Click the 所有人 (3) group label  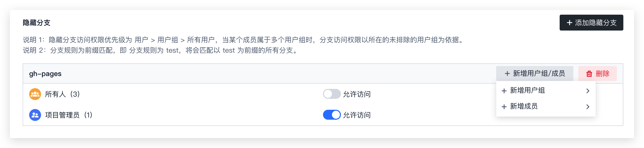pos(62,94)
